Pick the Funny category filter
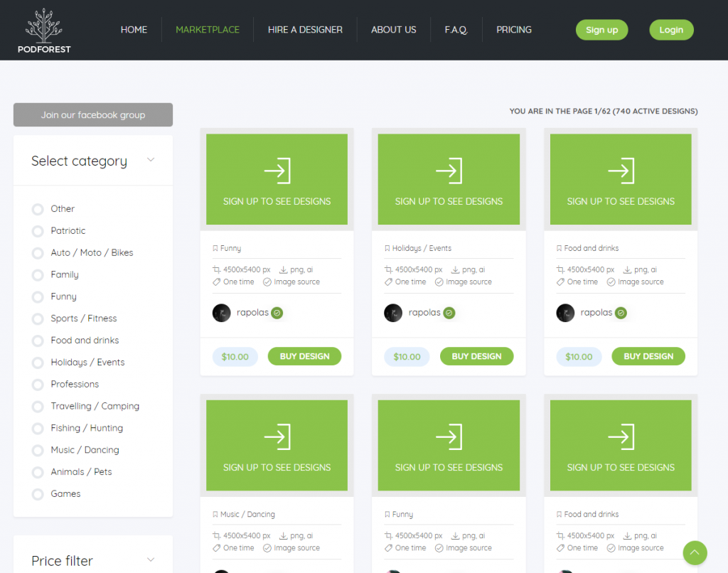The image size is (728, 573). [x=38, y=296]
